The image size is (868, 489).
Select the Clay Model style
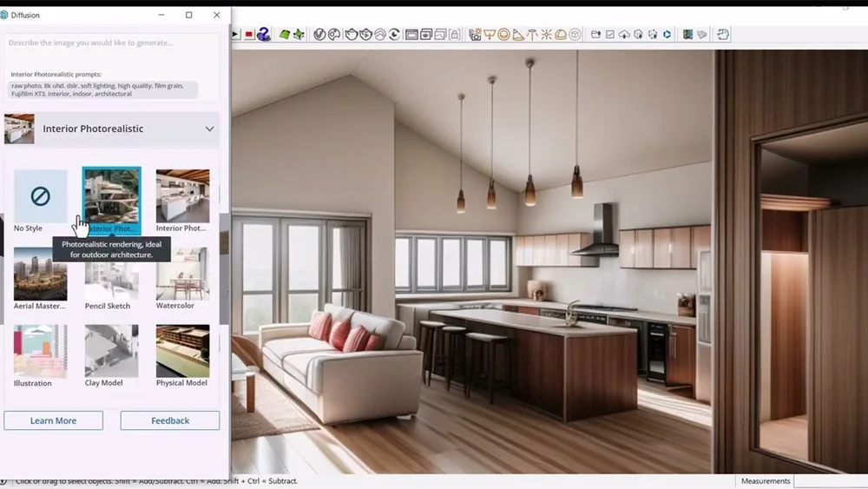[111, 355]
